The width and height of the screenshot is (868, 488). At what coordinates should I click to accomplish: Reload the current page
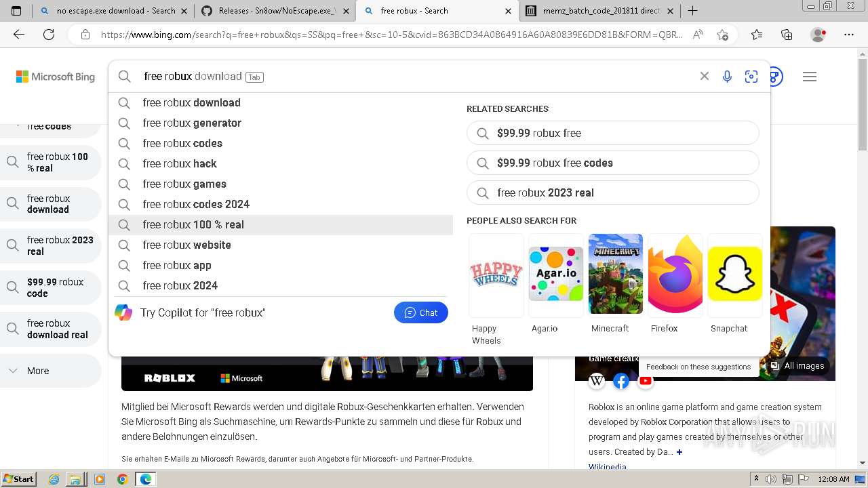[x=49, y=35]
